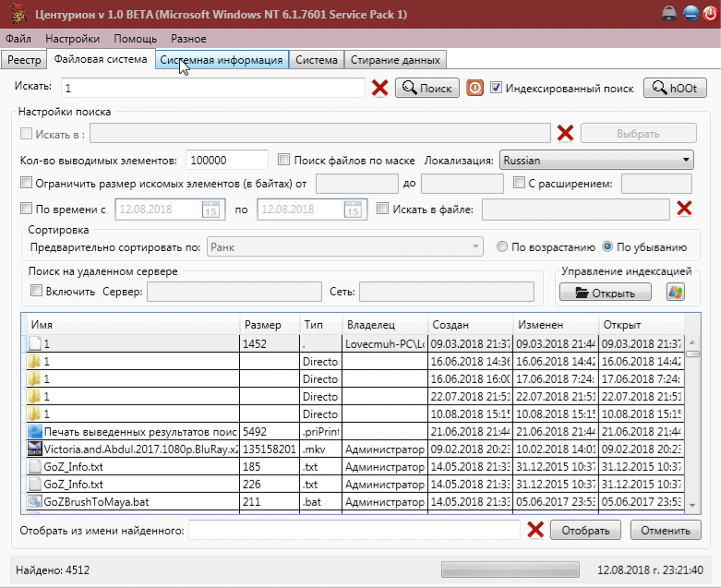Image resolution: width=721 pixels, height=588 pixels.
Task: Click the folder icon dated 22.07.2018
Action: click(x=34, y=396)
